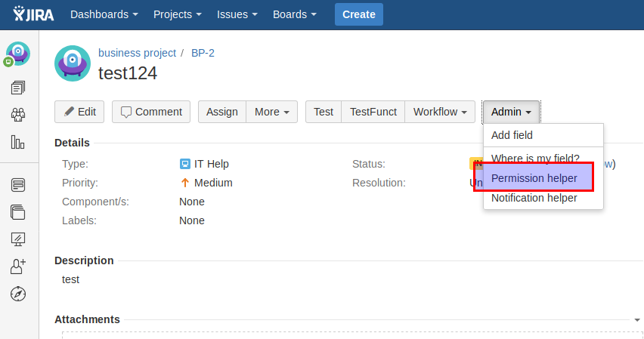Click the test124 issue title
The image size is (644, 339).
(x=128, y=73)
